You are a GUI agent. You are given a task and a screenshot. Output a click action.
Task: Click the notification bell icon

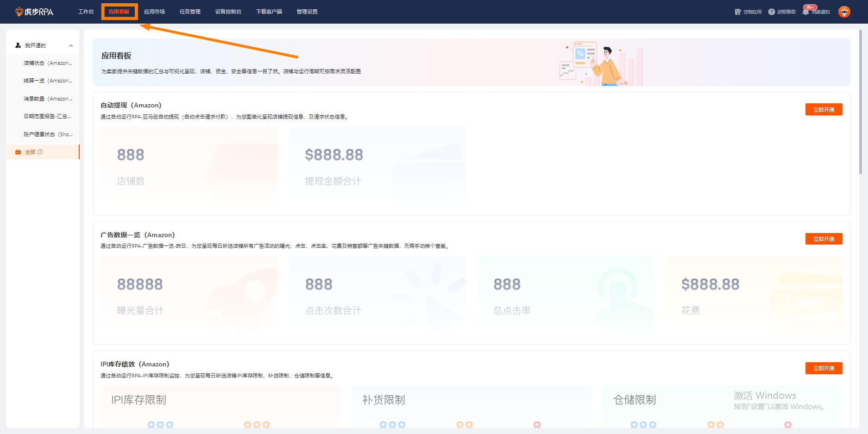pos(805,12)
